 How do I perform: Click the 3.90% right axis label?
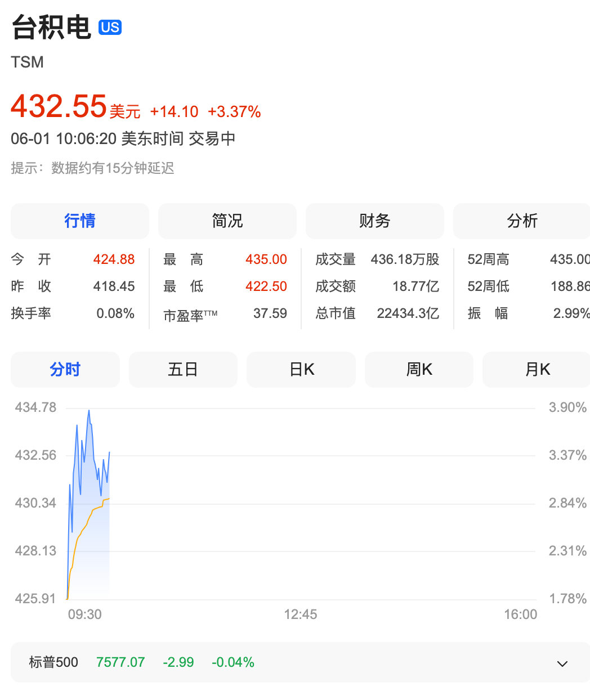[567, 407]
